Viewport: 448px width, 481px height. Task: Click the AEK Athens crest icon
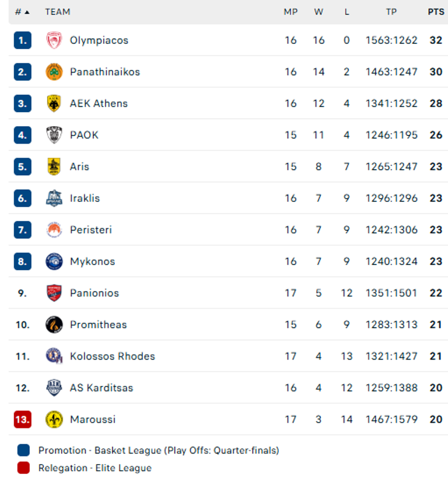pyautogui.click(x=54, y=103)
